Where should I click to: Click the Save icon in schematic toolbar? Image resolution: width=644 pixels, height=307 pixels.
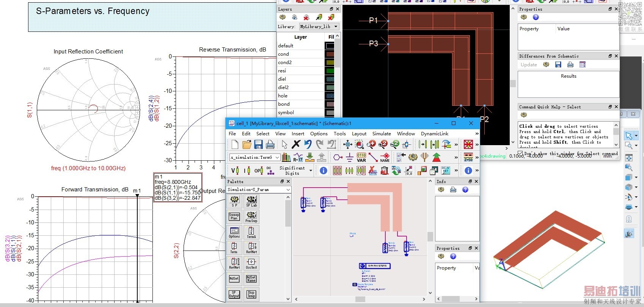258,144
